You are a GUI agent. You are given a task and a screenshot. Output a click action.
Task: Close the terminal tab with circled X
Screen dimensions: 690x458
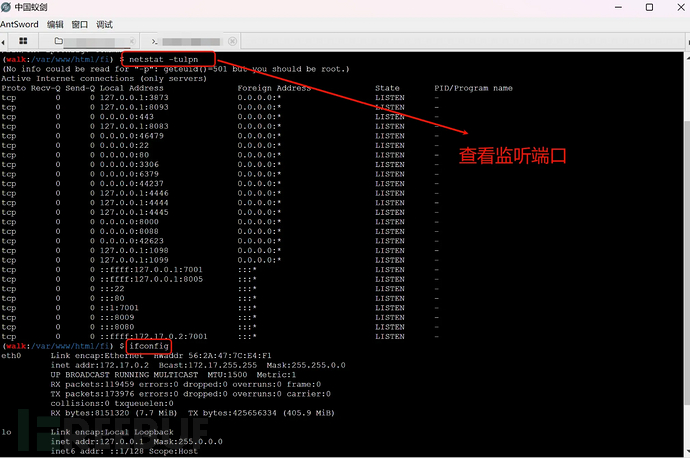[x=232, y=41]
